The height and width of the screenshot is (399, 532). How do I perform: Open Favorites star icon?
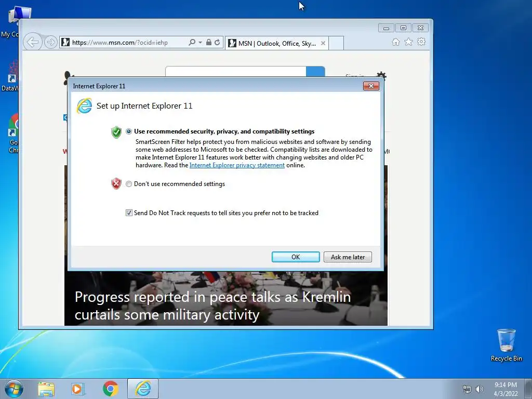408,42
